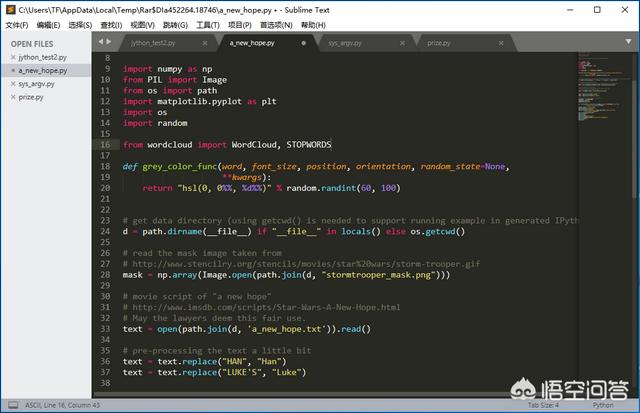Open the tab list dropdown arrow

click(628, 42)
